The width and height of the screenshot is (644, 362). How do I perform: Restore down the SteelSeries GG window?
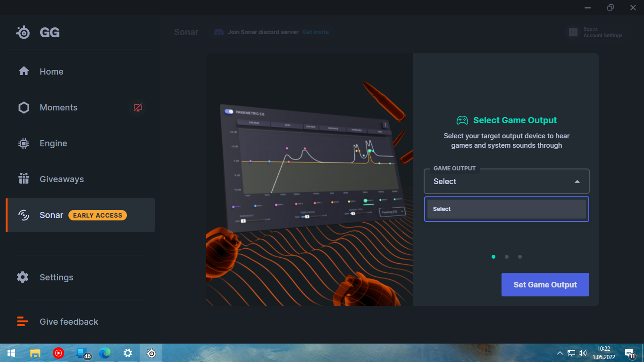pyautogui.click(x=611, y=8)
